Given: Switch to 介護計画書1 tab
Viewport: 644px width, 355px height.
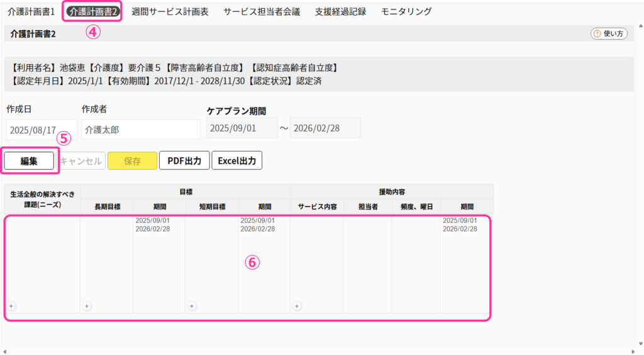Looking at the screenshot, I should pos(31,12).
